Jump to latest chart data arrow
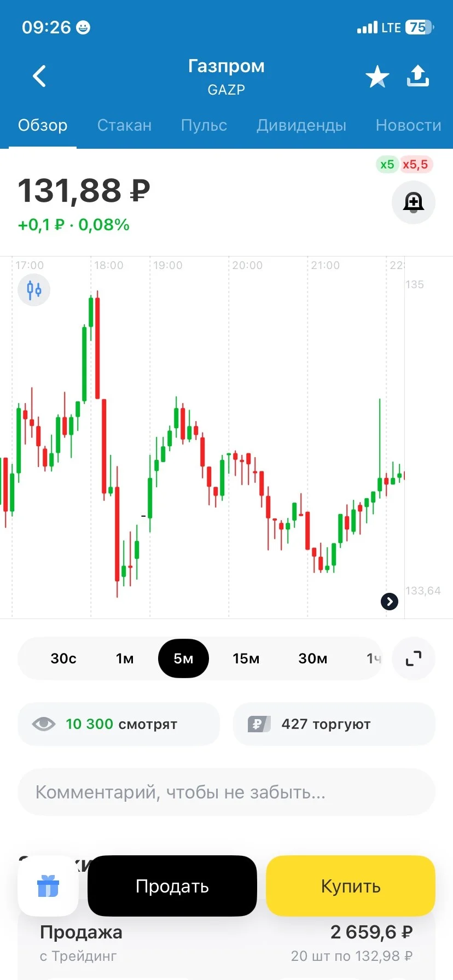453x980 pixels. pos(389,602)
